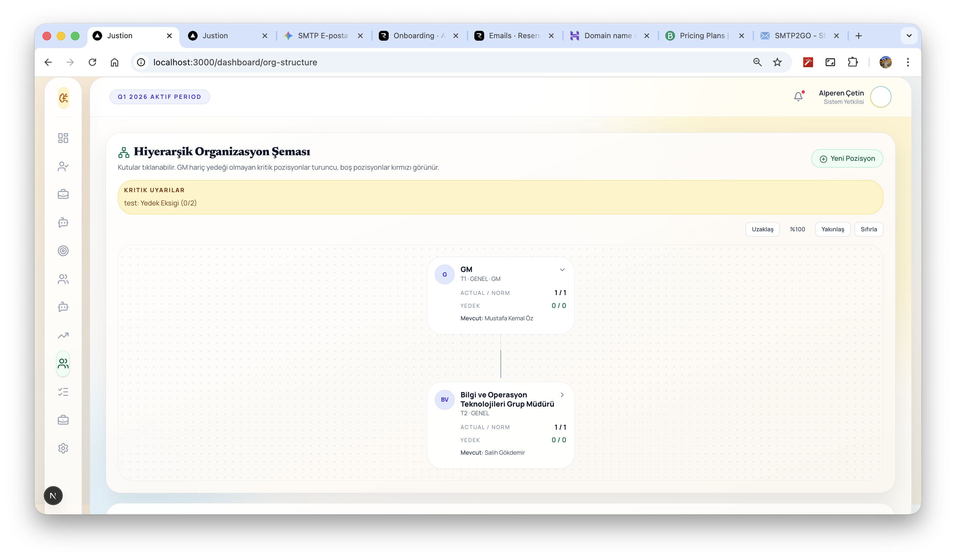View site information icon in address bar
Screen dimensions: 956x560
[x=141, y=62]
